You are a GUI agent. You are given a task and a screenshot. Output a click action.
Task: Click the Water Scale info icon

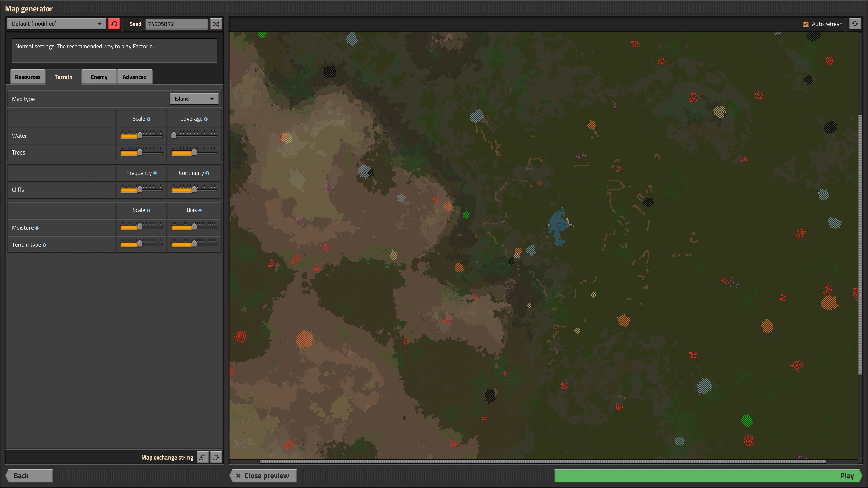(x=149, y=119)
